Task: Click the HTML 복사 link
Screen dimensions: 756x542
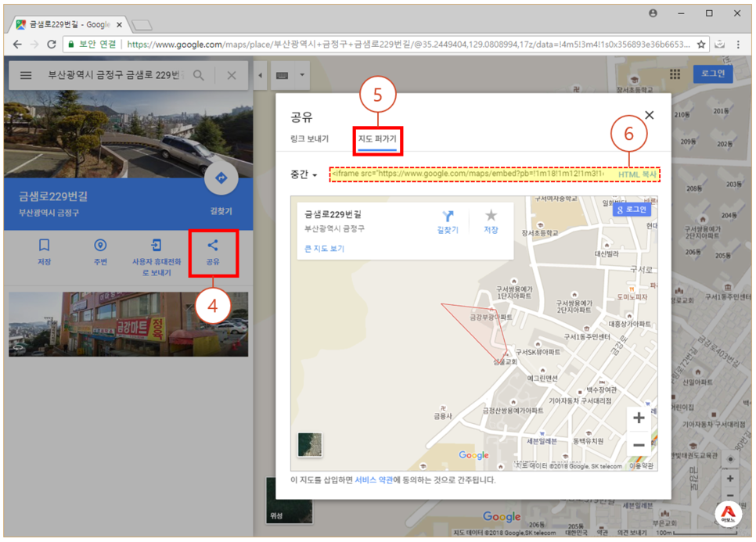Action: pos(637,174)
